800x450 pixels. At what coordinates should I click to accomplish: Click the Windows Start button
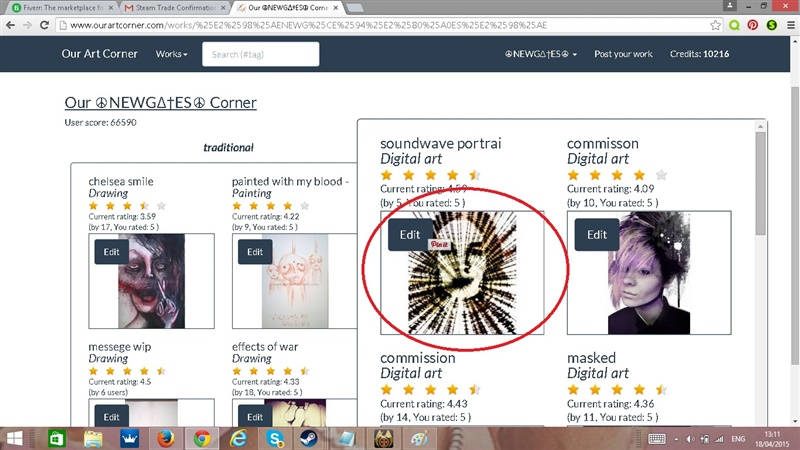pos(14,439)
